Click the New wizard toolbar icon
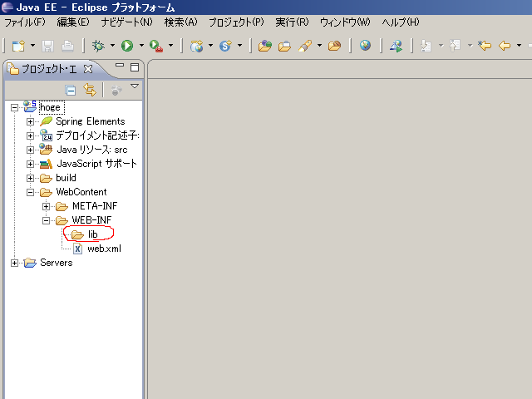The height and width of the screenshot is (399, 532). click(x=17, y=46)
